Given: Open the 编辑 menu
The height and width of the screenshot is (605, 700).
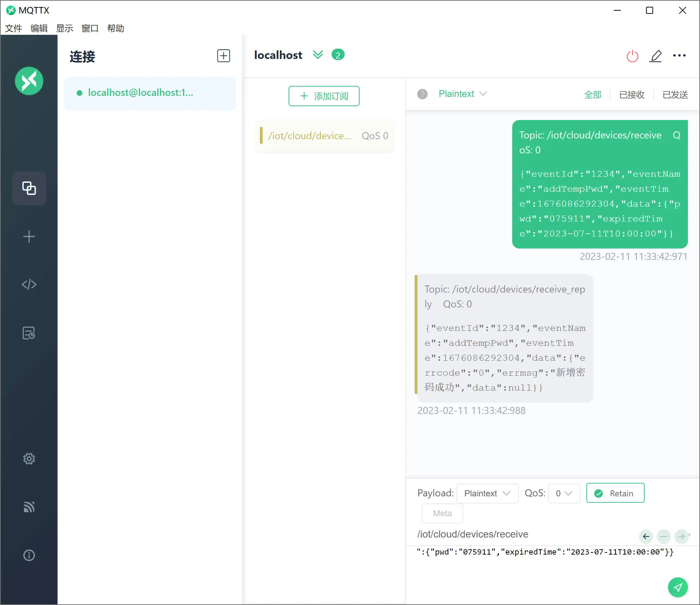Looking at the screenshot, I should point(39,28).
